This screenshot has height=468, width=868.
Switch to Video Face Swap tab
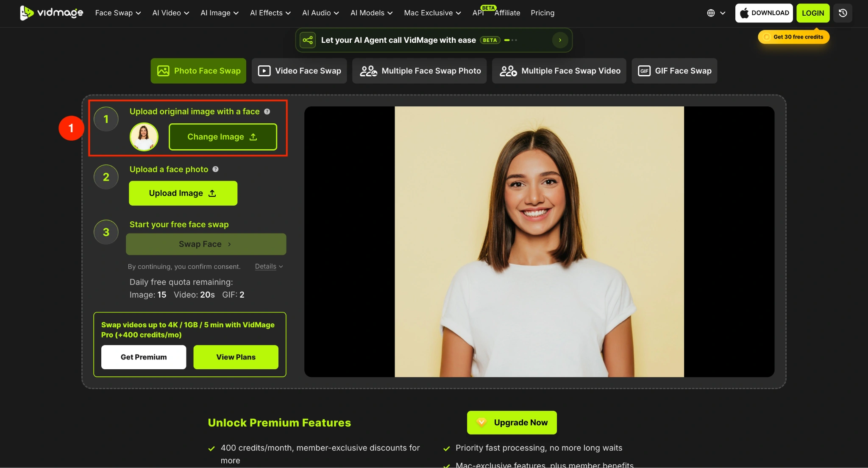299,71
